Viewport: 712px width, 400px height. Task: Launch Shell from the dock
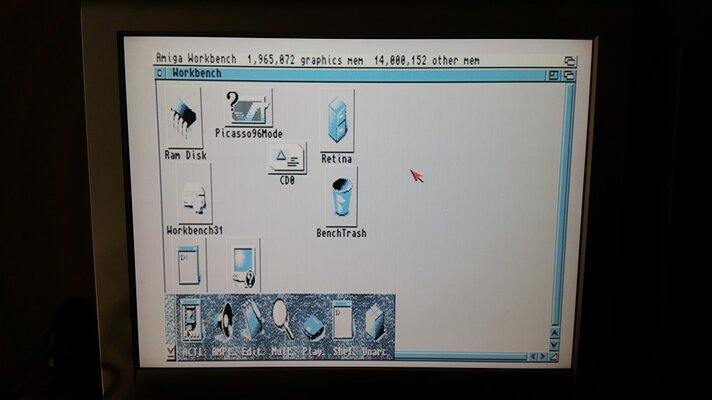tap(342, 321)
